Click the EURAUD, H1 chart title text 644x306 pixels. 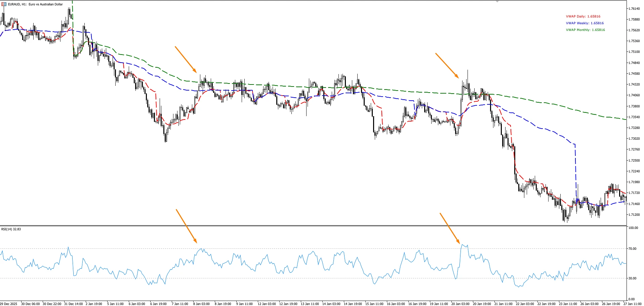click(x=35, y=4)
